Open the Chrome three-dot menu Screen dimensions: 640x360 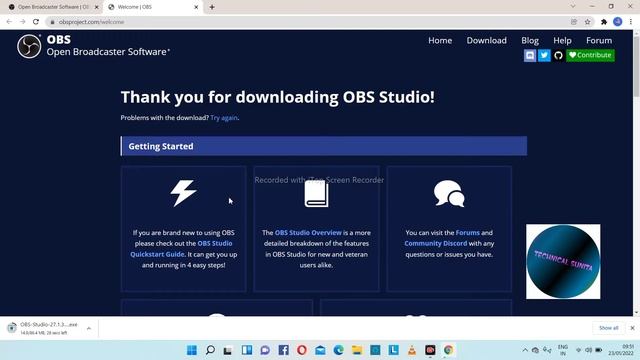[x=631, y=22]
